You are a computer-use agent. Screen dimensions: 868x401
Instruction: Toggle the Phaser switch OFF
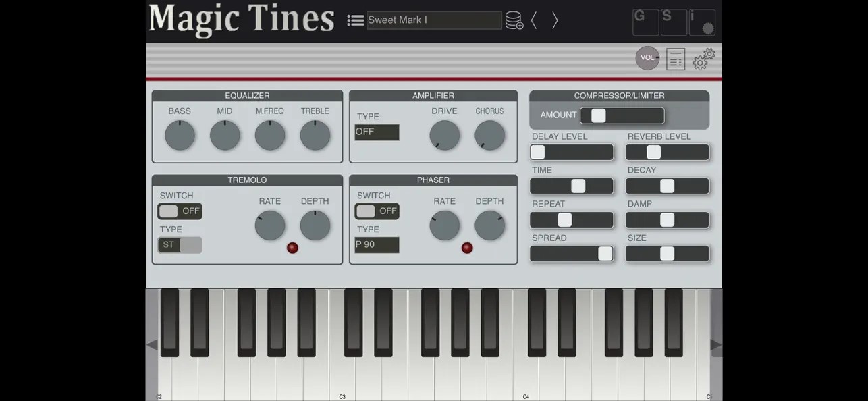point(377,211)
